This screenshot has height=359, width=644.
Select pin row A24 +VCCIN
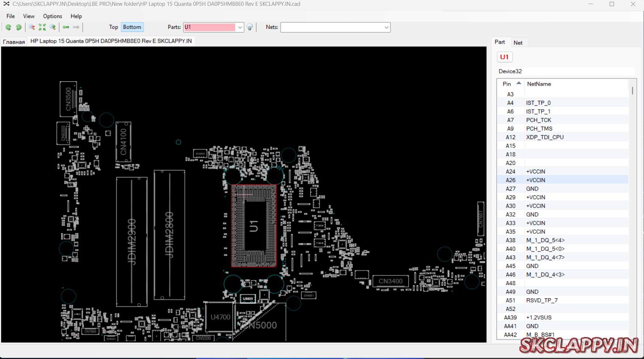click(x=563, y=171)
